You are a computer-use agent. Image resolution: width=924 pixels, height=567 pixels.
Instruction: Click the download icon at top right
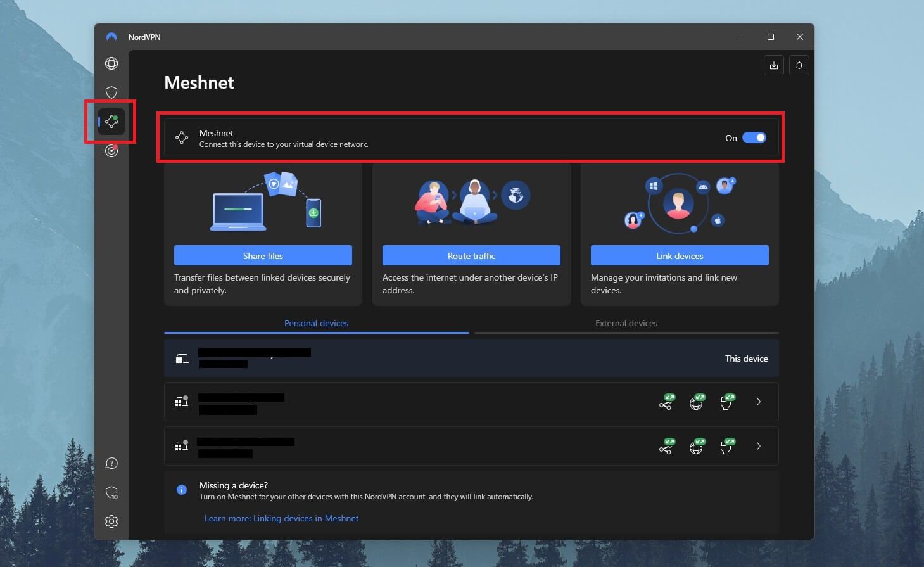pos(774,65)
